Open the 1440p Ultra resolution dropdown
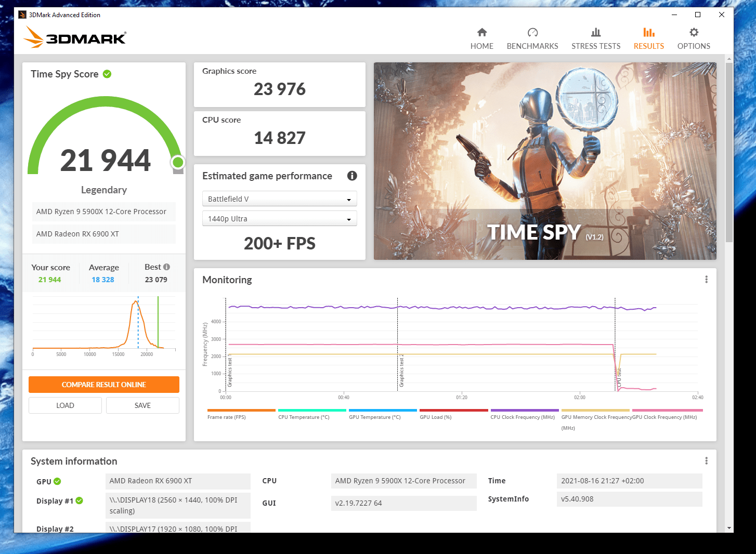The width and height of the screenshot is (756, 554). coord(279,219)
